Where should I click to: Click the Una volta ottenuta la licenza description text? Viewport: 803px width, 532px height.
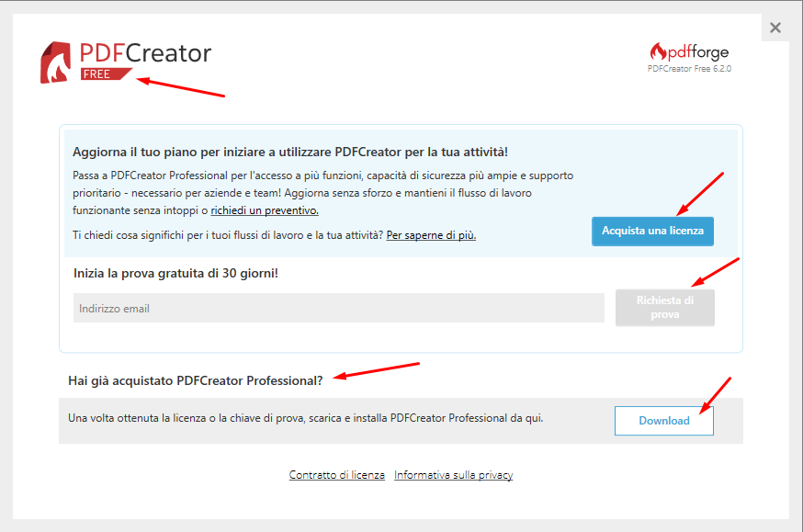306,418
